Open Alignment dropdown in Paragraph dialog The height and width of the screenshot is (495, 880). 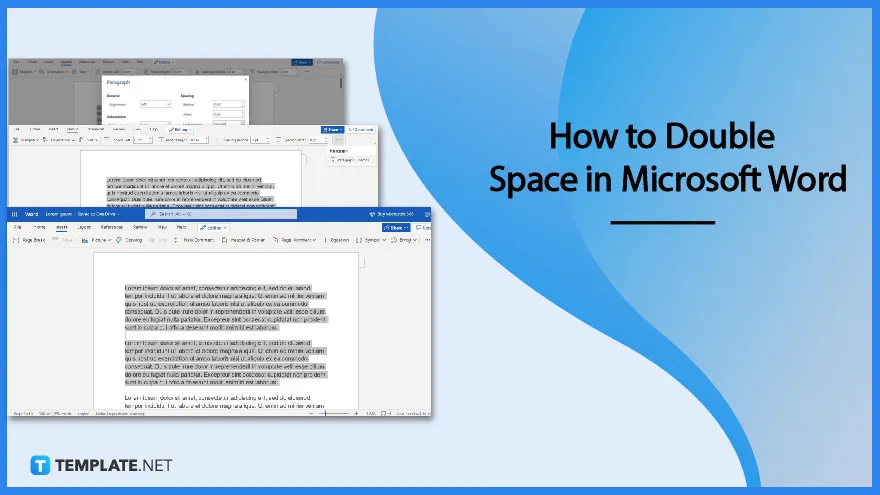[155, 104]
